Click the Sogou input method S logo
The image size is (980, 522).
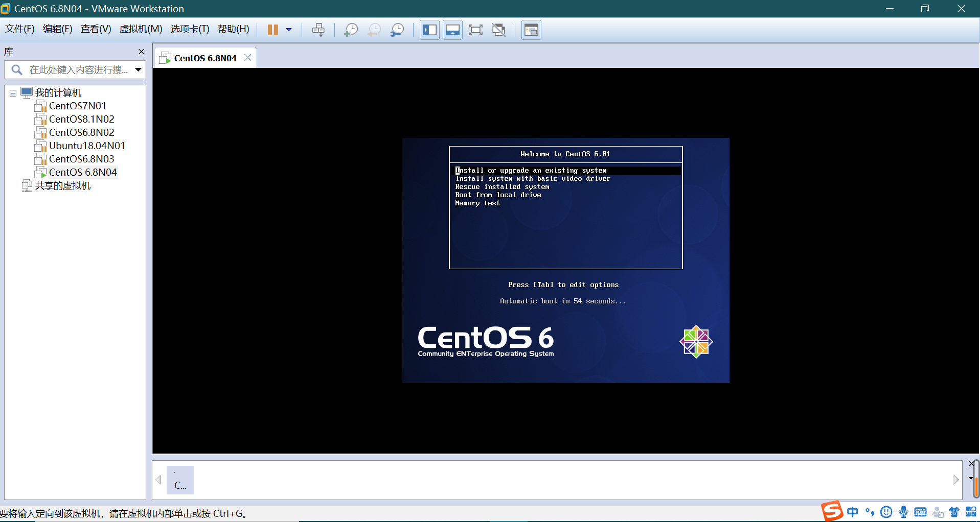832,511
